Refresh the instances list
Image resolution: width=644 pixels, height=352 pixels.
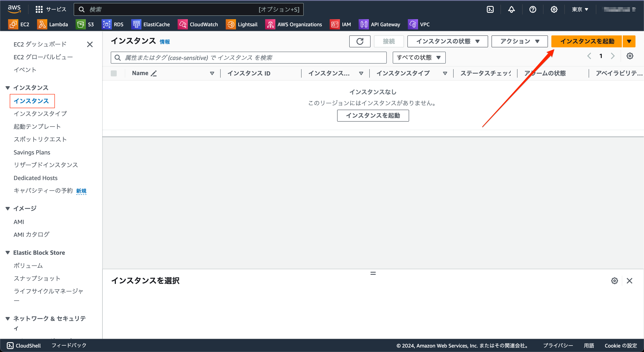(x=359, y=41)
